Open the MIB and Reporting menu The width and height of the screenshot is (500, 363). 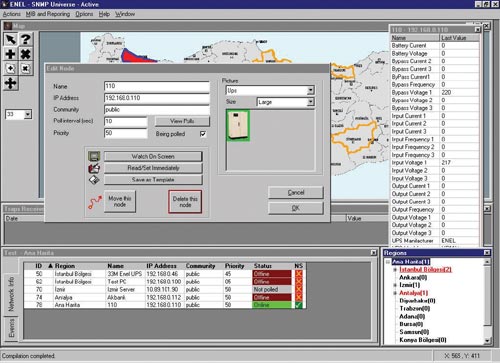tap(48, 14)
